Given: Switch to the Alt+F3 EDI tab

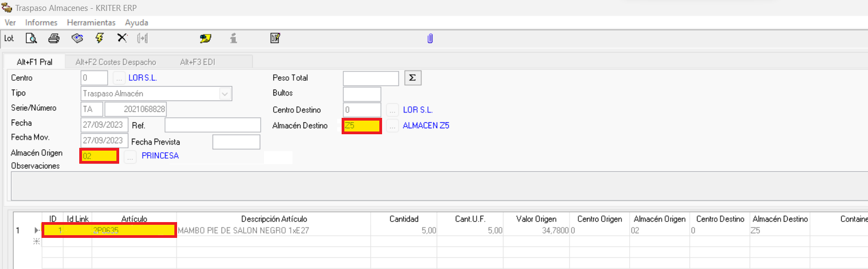Looking at the screenshot, I should (197, 62).
